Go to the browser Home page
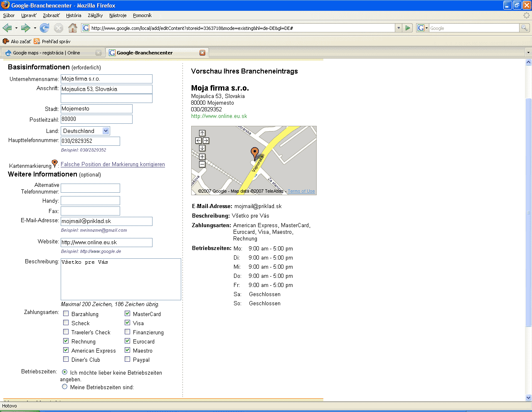Image resolution: width=532 pixels, height=412 pixels. click(73, 28)
